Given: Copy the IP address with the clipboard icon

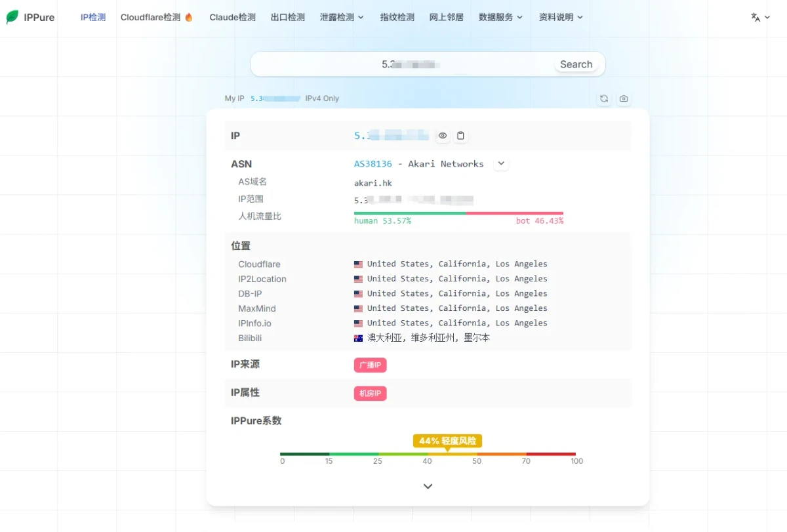Looking at the screenshot, I should 460,136.
